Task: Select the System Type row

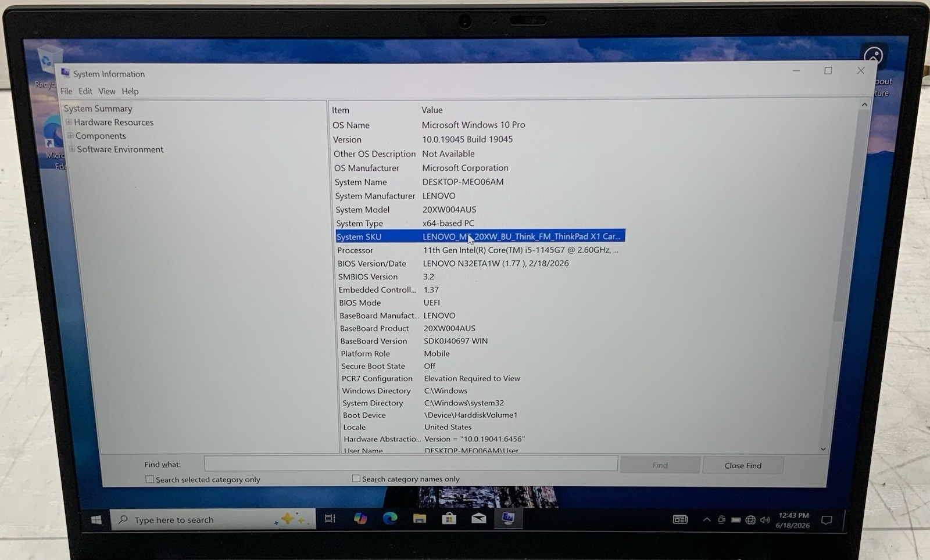Action: click(x=405, y=223)
